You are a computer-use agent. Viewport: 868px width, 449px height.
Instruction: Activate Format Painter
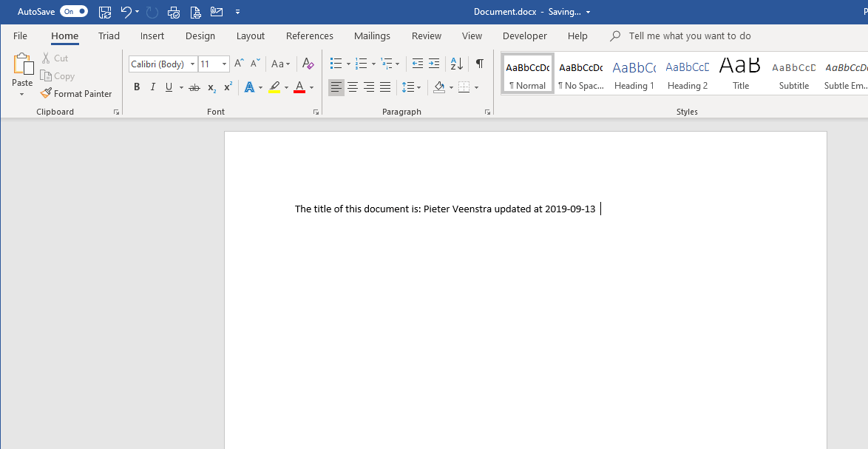pyautogui.click(x=76, y=93)
